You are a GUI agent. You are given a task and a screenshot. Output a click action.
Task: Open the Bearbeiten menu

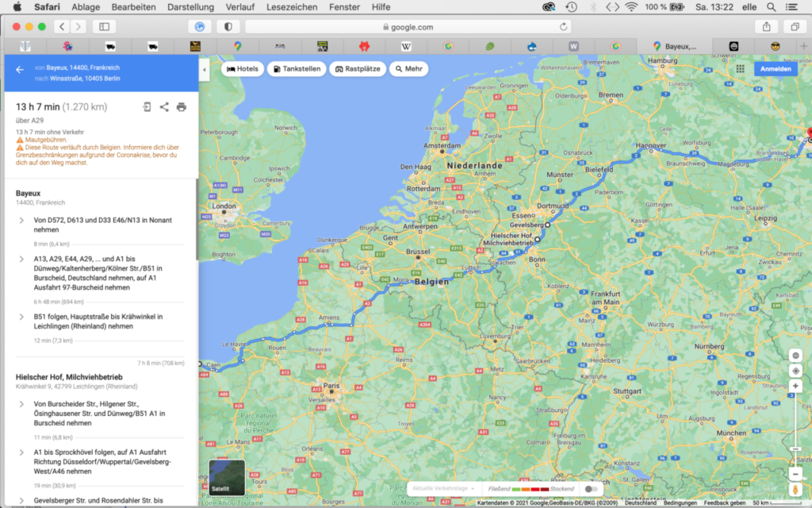point(133,6)
